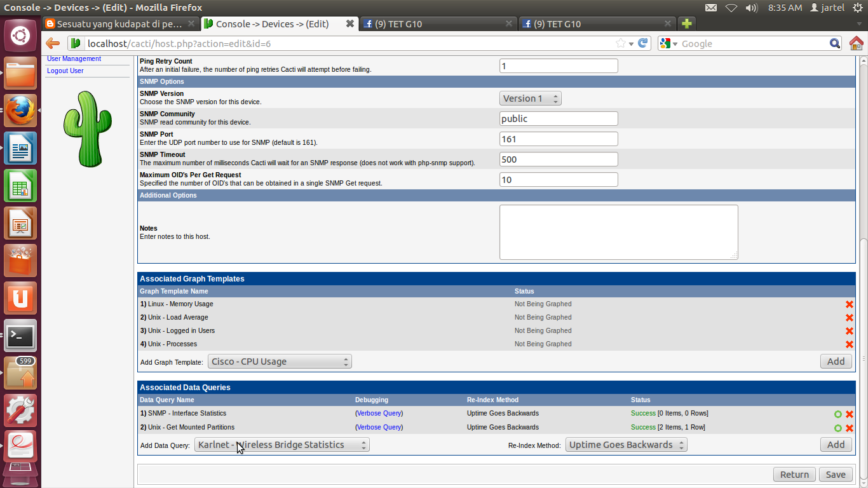This screenshot has height=488, width=868.
Task: Switch to the second (9) TET G10 tab
Action: (x=597, y=24)
